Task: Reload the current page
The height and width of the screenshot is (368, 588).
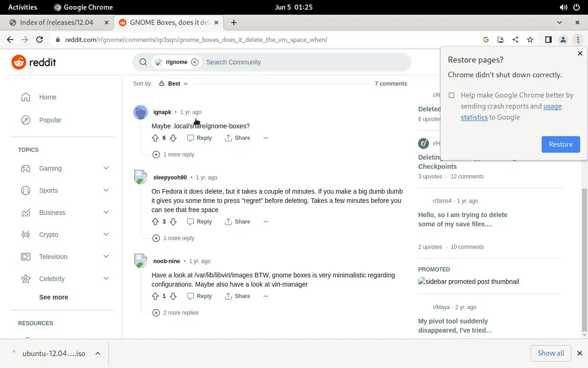Action: coord(40,40)
